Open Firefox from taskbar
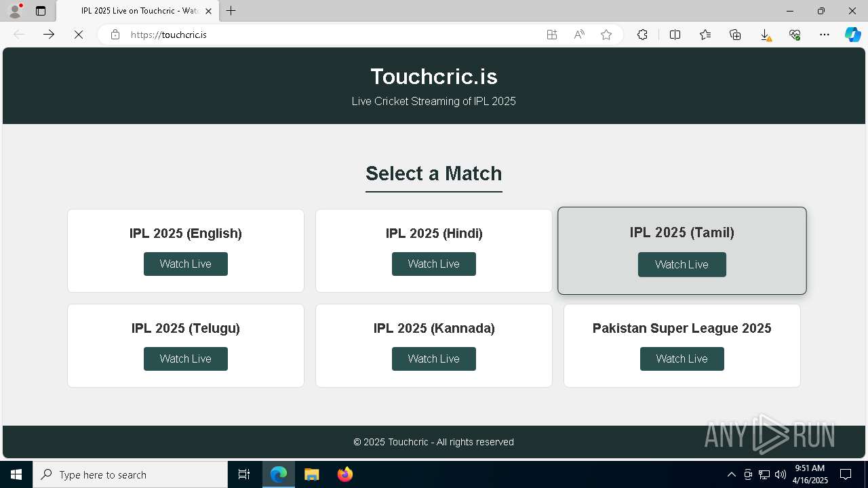 tap(345, 474)
